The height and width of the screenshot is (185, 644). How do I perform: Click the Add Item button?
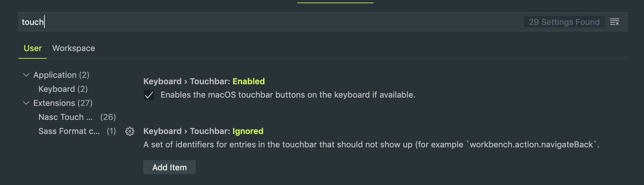click(169, 167)
